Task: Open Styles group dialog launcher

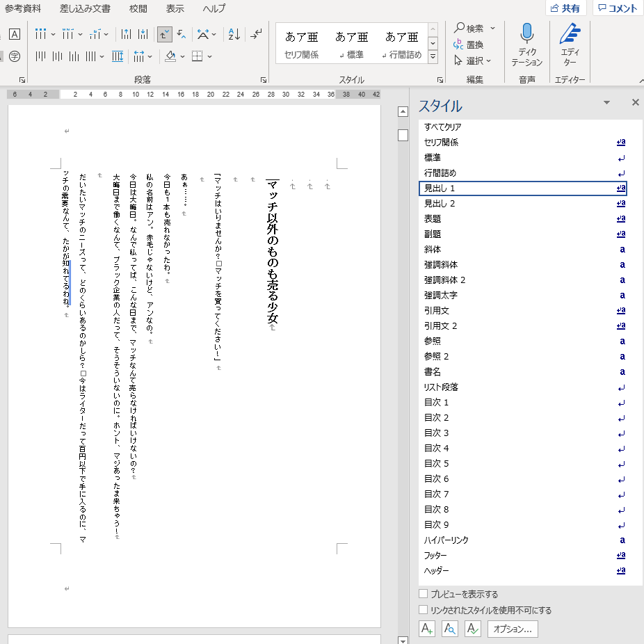Action: click(x=440, y=80)
